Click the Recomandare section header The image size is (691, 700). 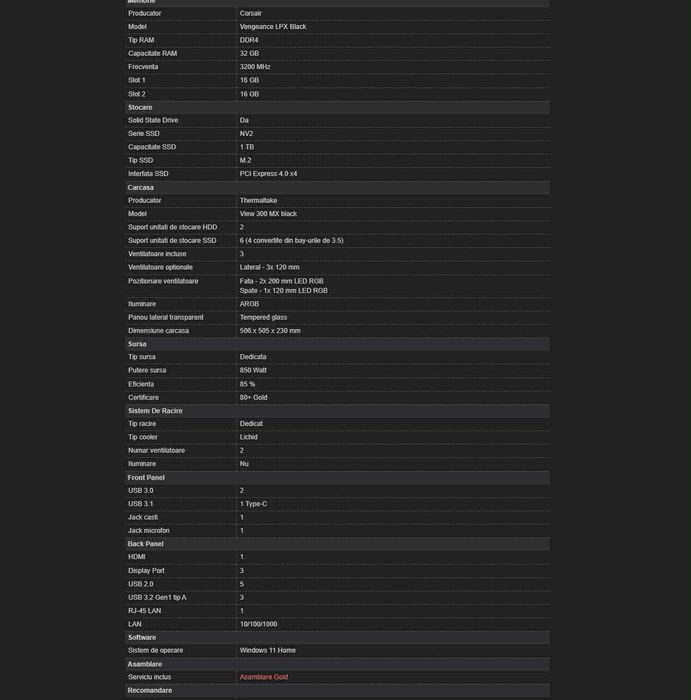pyautogui.click(x=150, y=690)
